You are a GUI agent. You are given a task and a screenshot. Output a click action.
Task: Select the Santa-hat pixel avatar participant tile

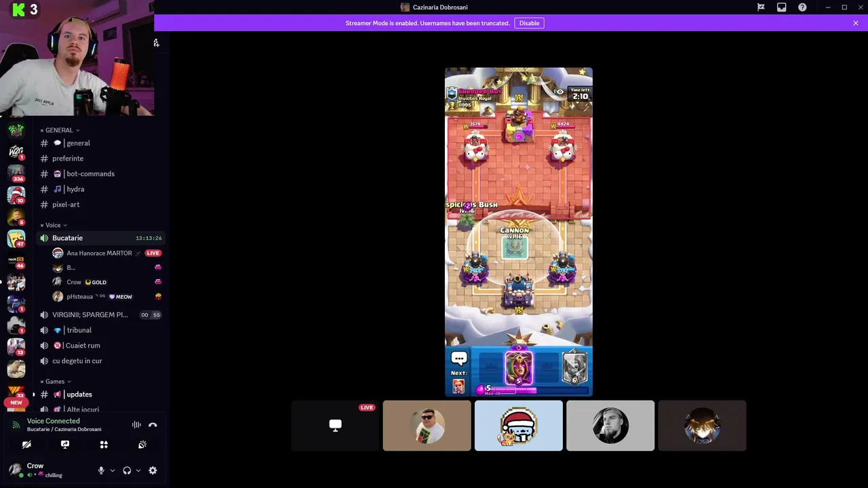519,426
